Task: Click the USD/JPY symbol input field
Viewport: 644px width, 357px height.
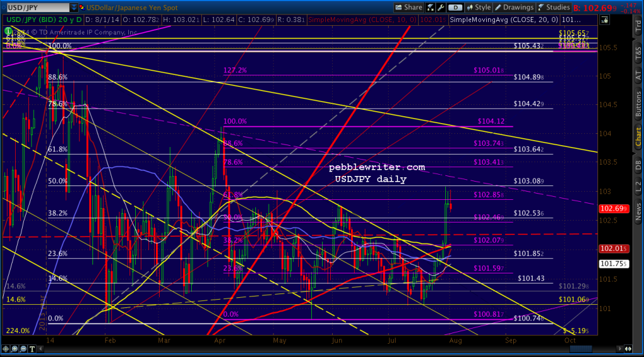Action: 38,8
